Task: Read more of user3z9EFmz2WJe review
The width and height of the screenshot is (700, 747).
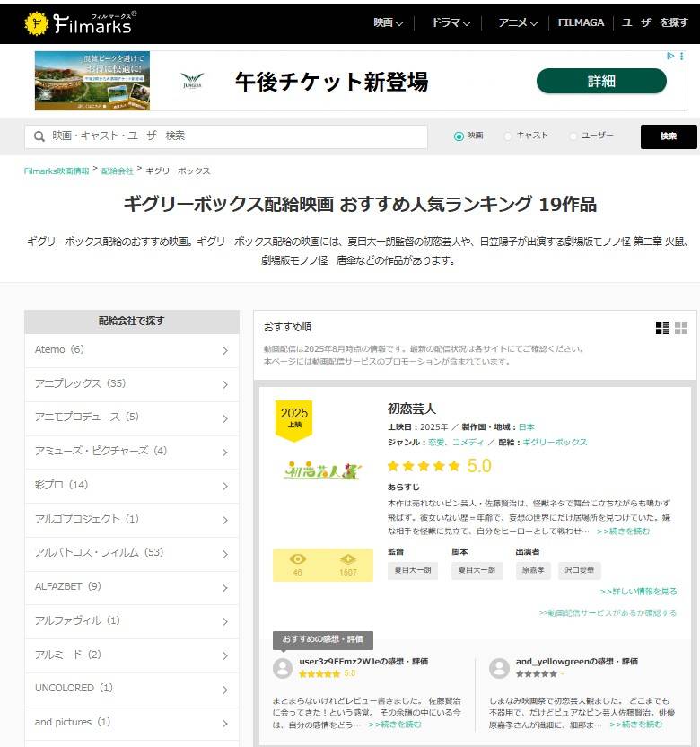Action: click(x=395, y=725)
